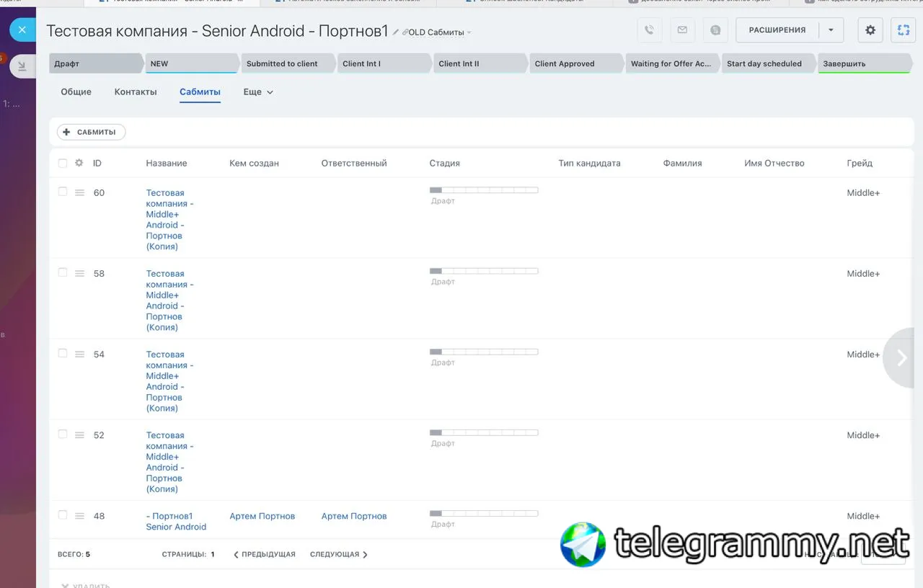Open the actions menu icon for row 48
923x588 pixels.
pyautogui.click(x=79, y=516)
